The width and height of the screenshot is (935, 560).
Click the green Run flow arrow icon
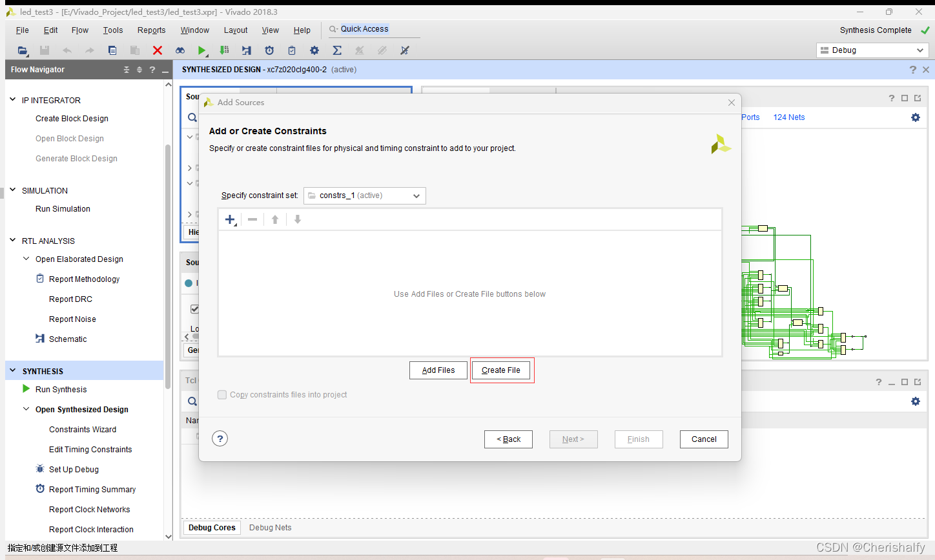click(x=201, y=50)
